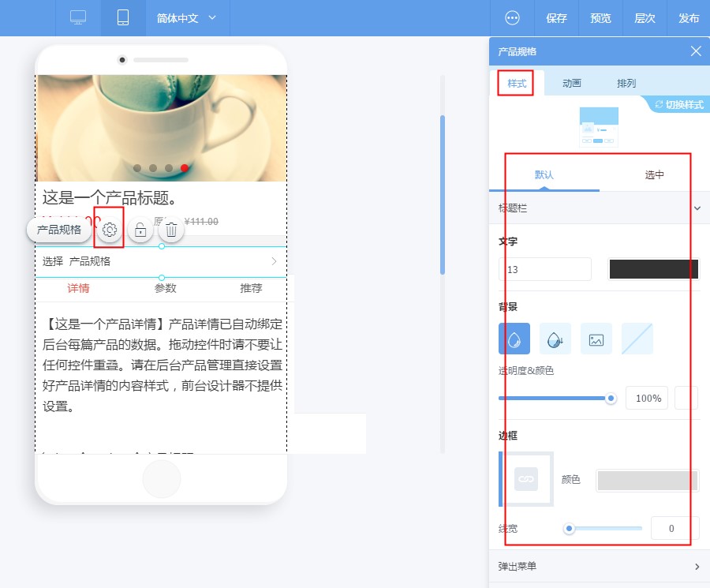Image resolution: width=710 pixels, height=588 pixels.
Task: Click the 线宽 line width slider handle
Action: [x=569, y=528]
